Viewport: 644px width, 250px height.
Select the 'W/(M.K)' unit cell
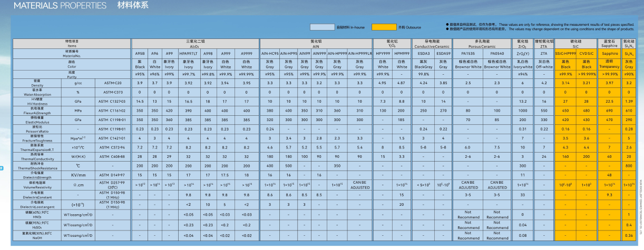(x=79, y=157)
